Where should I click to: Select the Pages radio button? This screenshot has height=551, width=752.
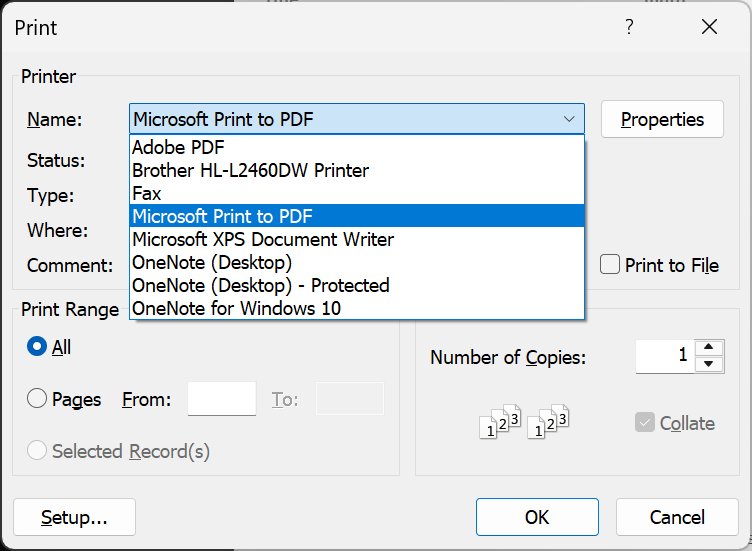tap(37, 399)
